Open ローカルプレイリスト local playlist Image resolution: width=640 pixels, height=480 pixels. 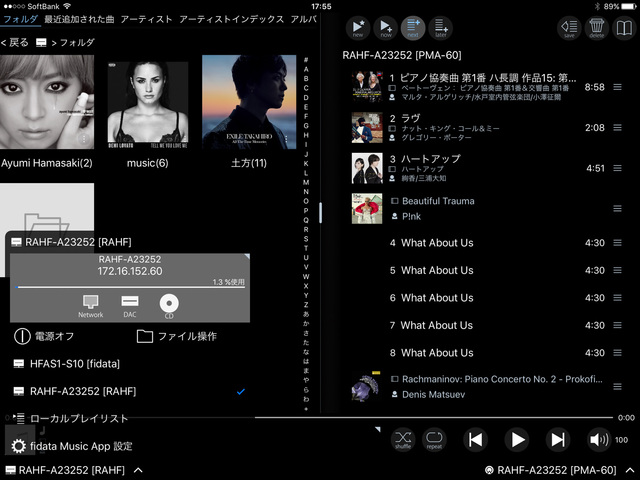70,418
